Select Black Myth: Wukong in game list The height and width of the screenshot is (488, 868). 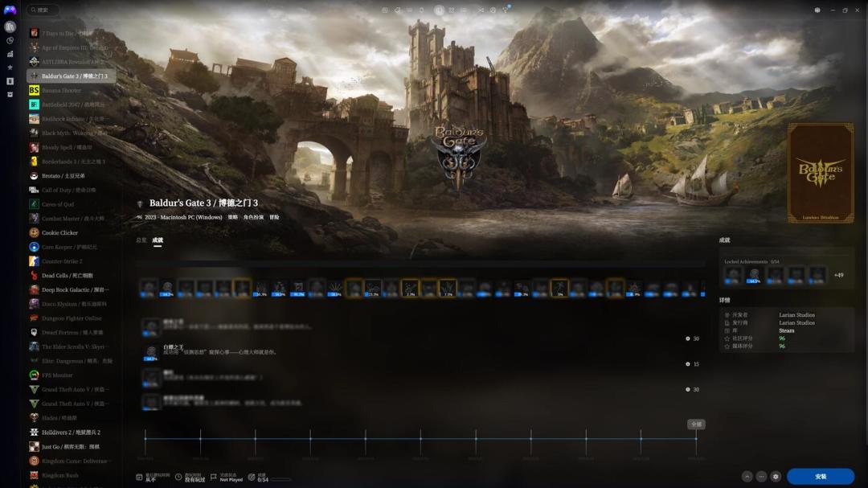click(72, 133)
